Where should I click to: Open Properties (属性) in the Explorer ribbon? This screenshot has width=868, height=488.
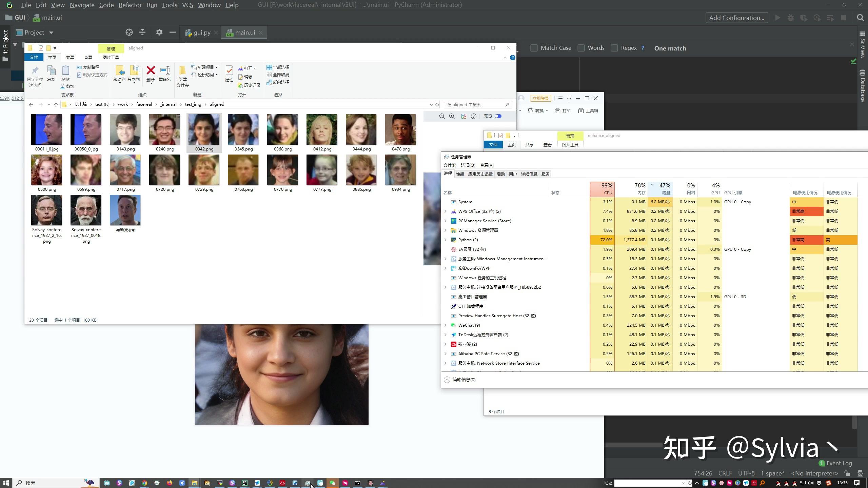(x=229, y=70)
